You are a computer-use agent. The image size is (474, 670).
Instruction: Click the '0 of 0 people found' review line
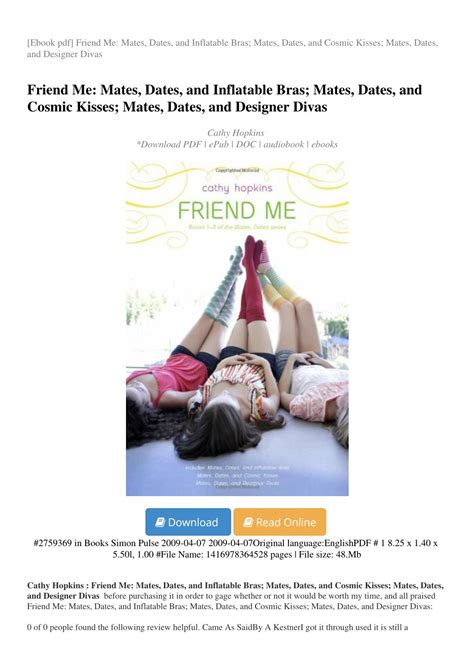tap(218, 627)
